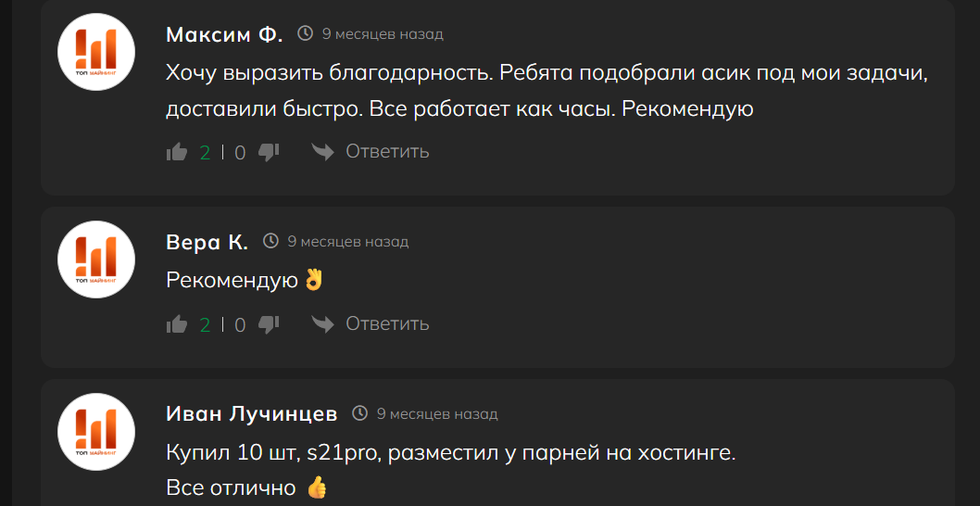Click the author name Максим Ф.
Image resolution: width=980 pixels, height=506 pixels.
click(224, 35)
